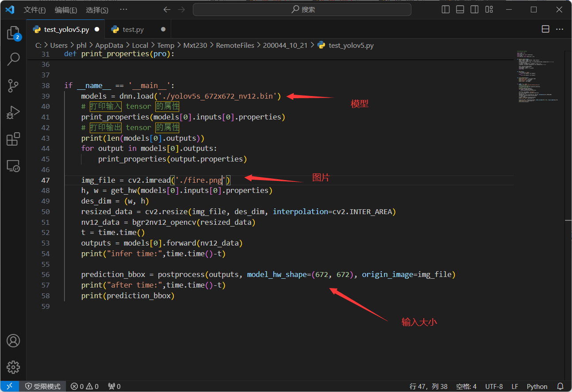Click the search command center box

tap(302, 9)
